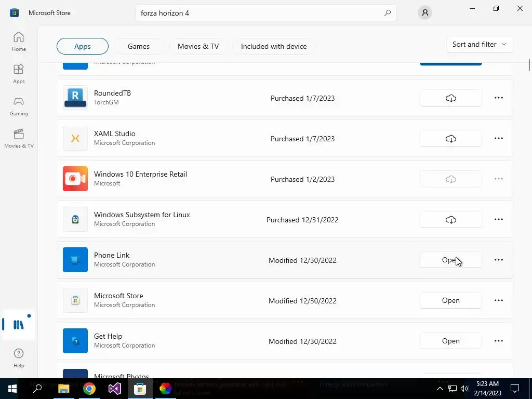Open the notification center icon
Viewport: 532px width, 399px height.
tap(515, 389)
